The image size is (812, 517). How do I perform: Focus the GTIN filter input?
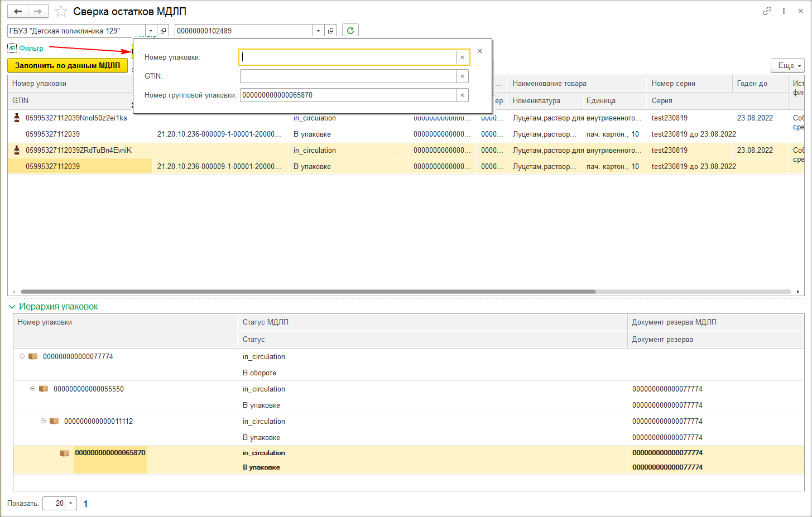pos(348,76)
